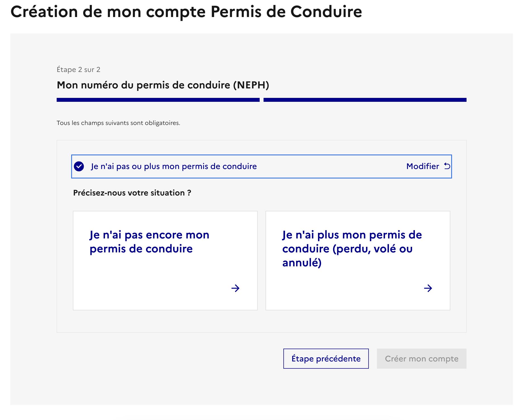Viewport: 526px width, 420px height.
Task: Click the 'Étape précédente' button
Action: [x=326, y=359]
